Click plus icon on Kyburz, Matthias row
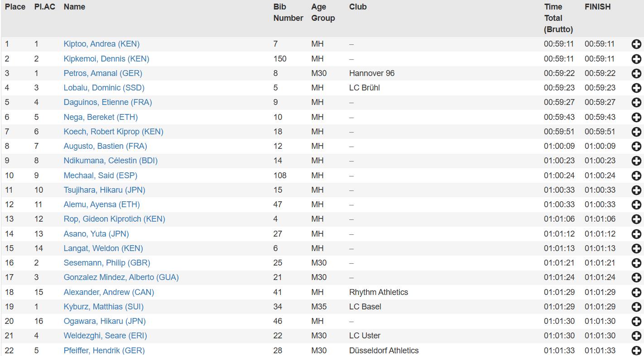 pyautogui.click(x=636, y=307)
